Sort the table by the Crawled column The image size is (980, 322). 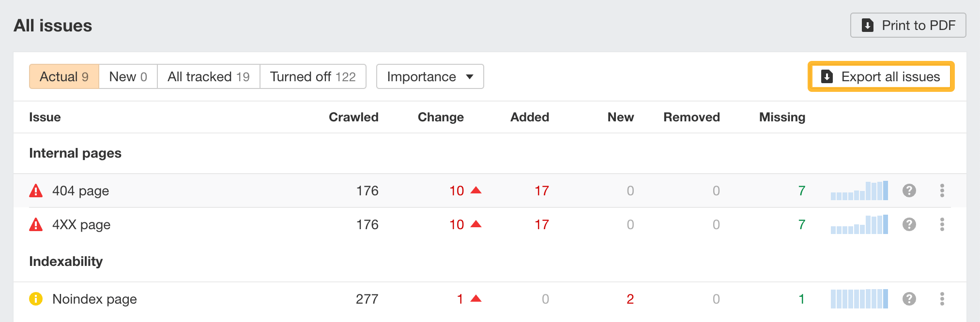click(354, 117)
